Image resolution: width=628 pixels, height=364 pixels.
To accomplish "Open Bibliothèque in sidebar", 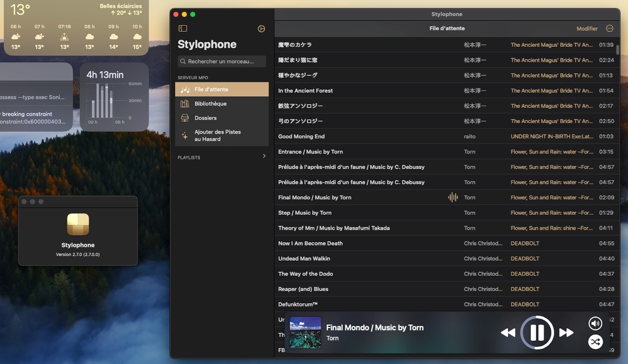I will 222,104.
